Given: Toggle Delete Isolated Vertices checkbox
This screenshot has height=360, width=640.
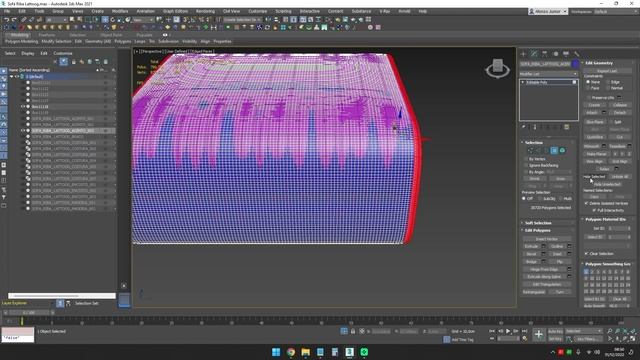Looking at the screenshot, I should [x=587, y=203].
